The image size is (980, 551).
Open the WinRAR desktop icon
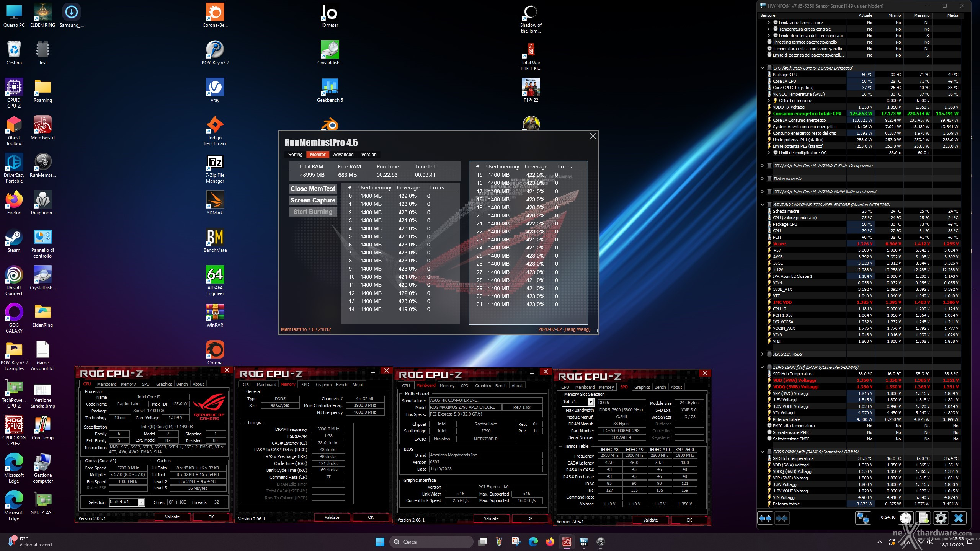pos(215,316)
